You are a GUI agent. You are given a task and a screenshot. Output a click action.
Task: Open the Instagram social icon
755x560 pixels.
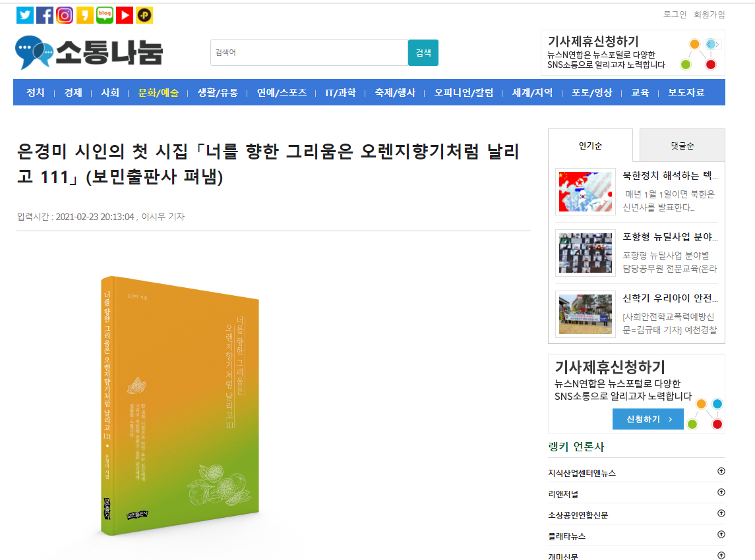(65, 15)
